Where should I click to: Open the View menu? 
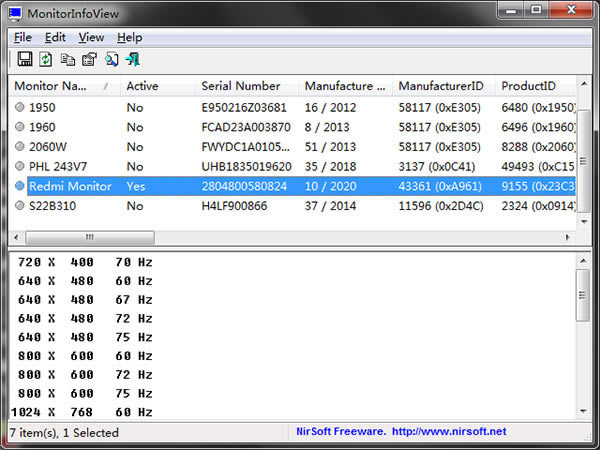91,37
